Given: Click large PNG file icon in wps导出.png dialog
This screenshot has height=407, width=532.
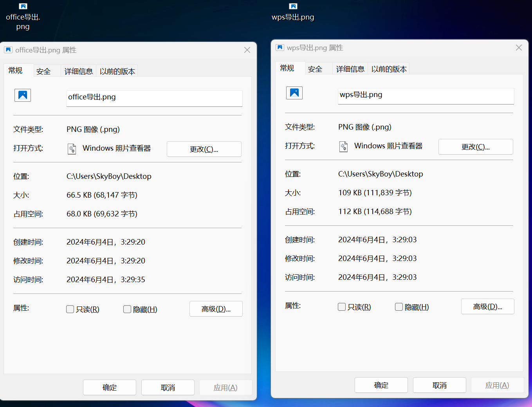Looking at the screenshot, I should pos(294,93).
